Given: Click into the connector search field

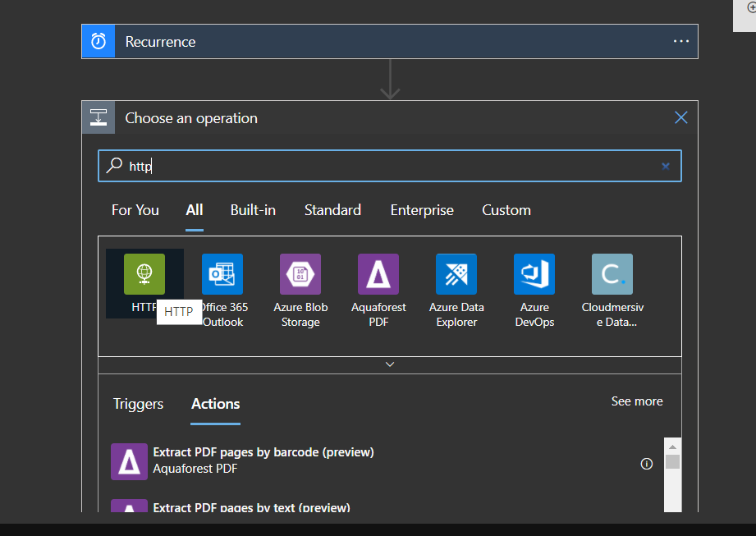Looking at the screenshot, I should (x=390, y=166).
